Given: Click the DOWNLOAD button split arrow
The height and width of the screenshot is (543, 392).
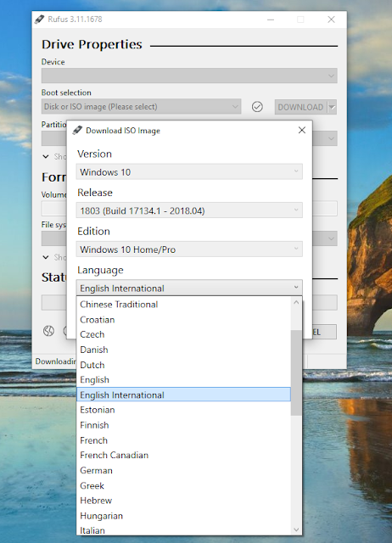Looking at the screenshot, I should tap(332, 107).
